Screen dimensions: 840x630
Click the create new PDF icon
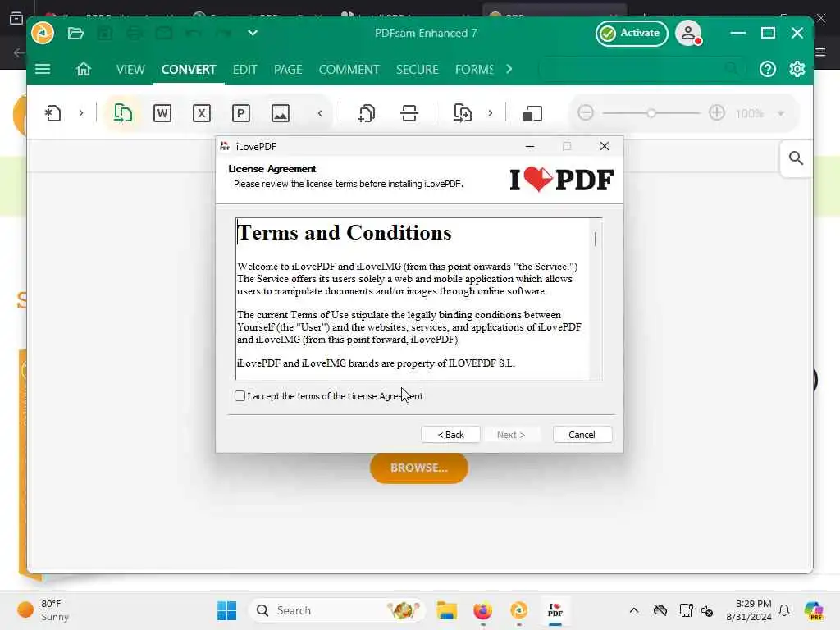(x=52, y=113)
